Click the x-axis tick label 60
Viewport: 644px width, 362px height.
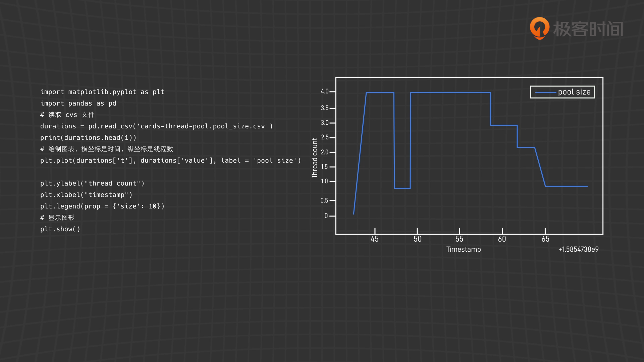[502, 239]
